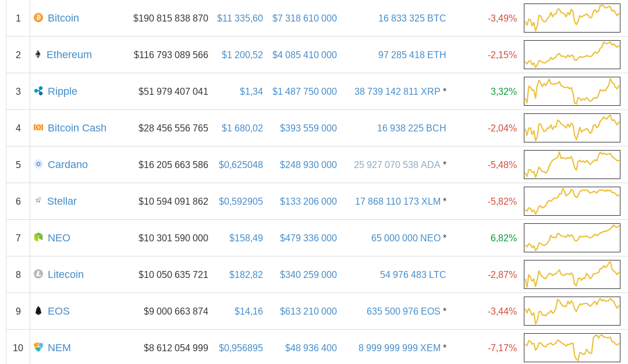The image size is (628, 364).
Task: Click supply 17 868 110 173 XLM
Action: [x=398, y=202]
